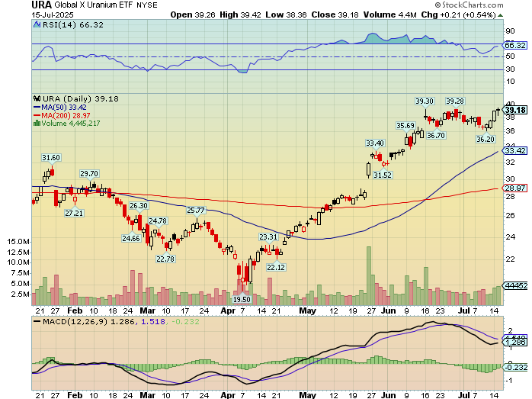The image size is (532, 399).
Task: Click the 19.50 April low label
Action: [242, 299]
